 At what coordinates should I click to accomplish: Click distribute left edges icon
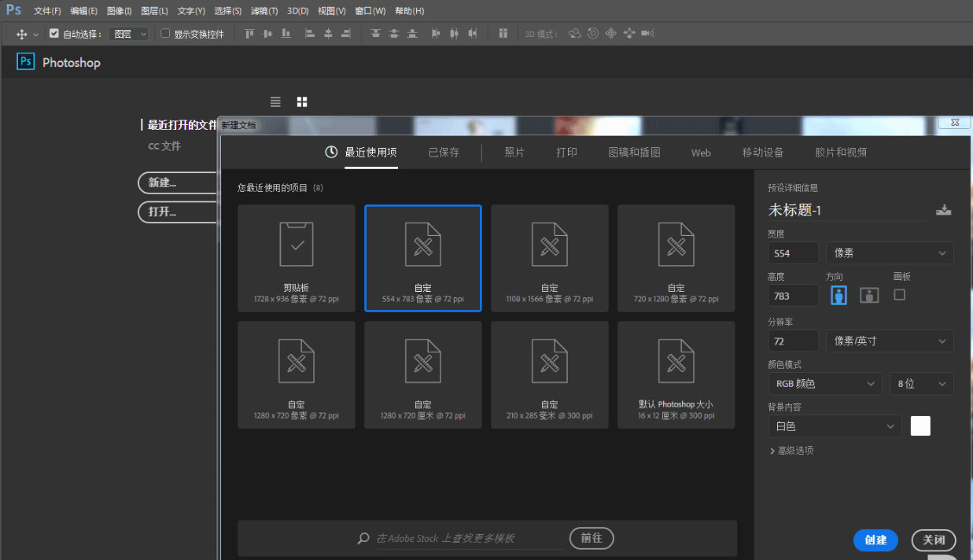point(436,34)
